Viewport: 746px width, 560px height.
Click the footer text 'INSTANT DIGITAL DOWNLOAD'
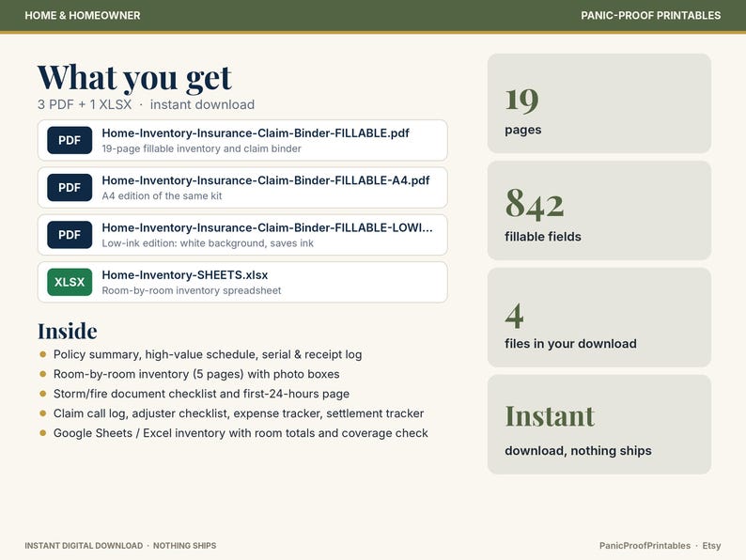pos(84,546)
